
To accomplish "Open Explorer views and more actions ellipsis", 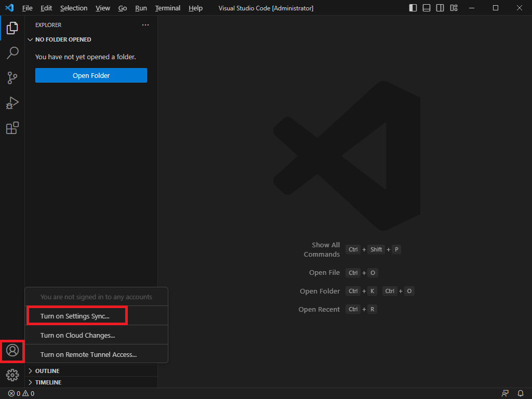I will 145,25.
